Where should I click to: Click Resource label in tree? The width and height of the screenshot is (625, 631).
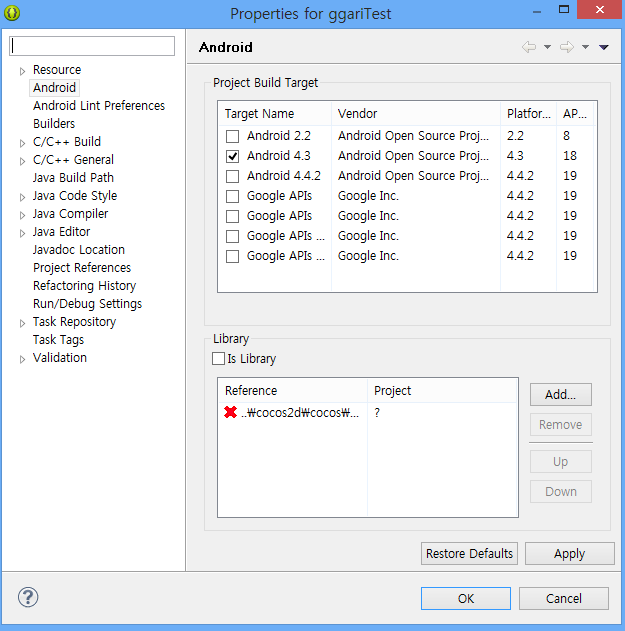point(57,70)
